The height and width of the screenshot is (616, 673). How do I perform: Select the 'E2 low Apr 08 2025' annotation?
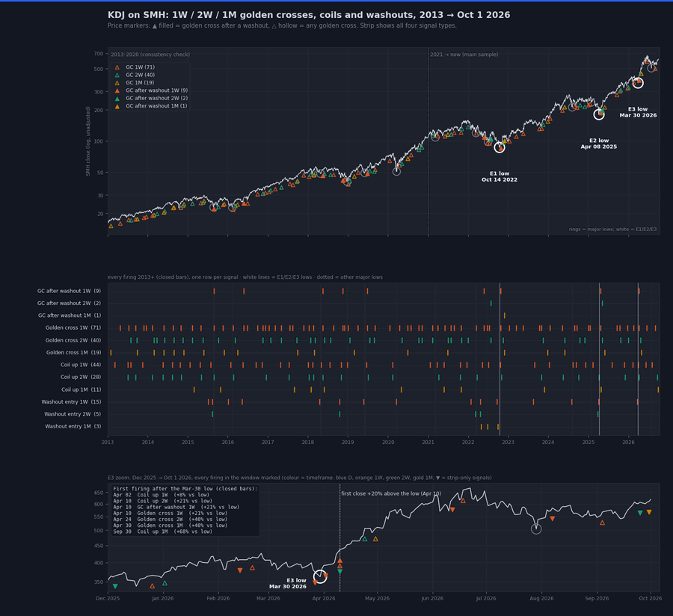pyautogui.click(x=599, y=144)
